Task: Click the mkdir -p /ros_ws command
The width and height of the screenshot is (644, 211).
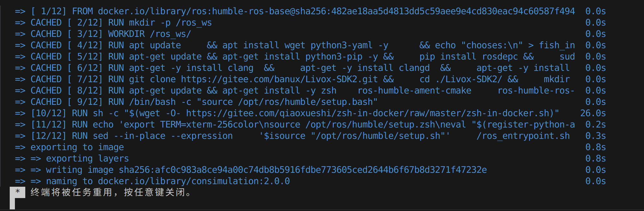Action: point(170,23)
